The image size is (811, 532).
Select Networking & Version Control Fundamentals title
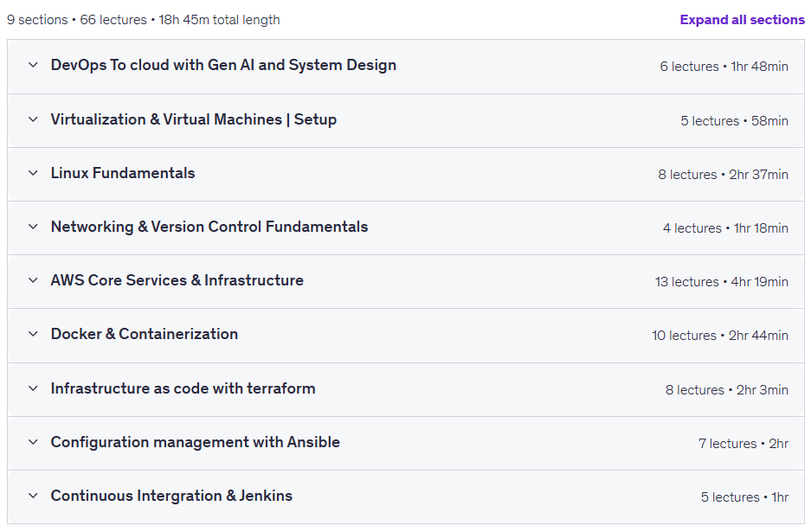(x=209, y=227)
